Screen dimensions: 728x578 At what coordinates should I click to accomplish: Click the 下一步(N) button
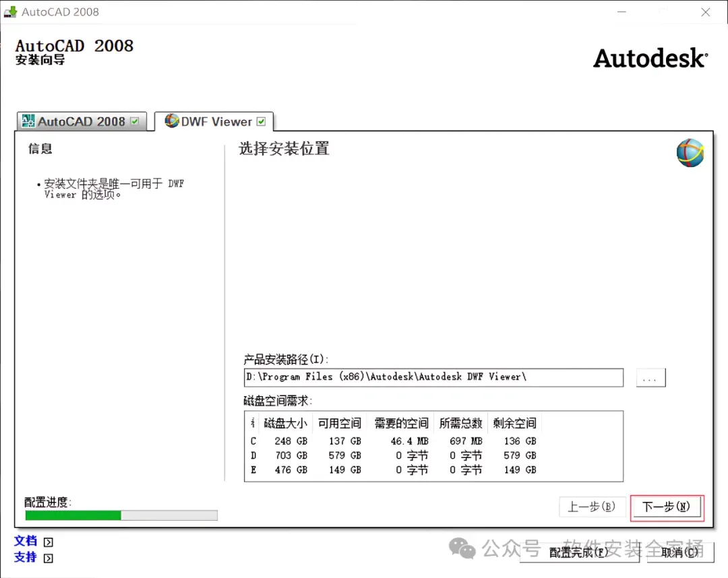pos(667,507)
